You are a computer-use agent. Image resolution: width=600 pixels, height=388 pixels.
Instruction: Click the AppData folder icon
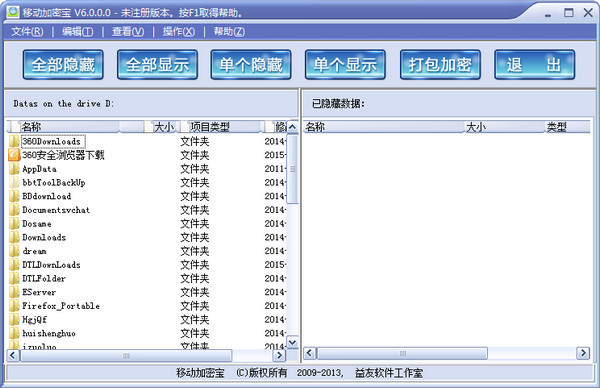click(14, 169)
